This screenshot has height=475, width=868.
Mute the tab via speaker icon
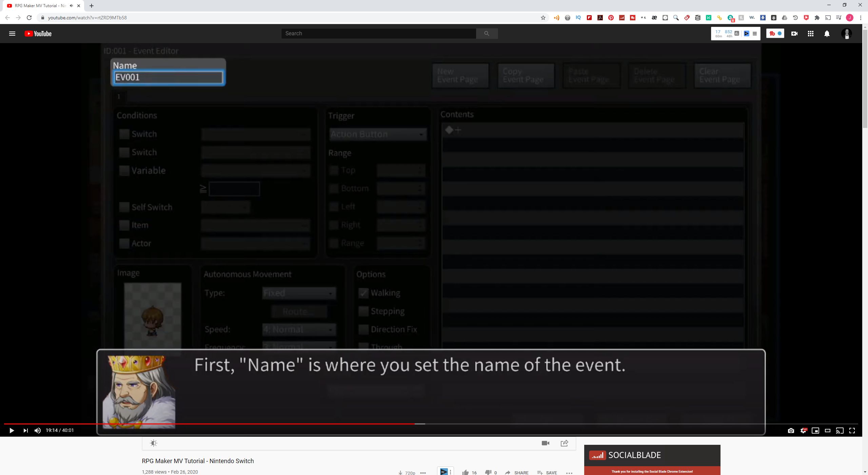[71, 6]
